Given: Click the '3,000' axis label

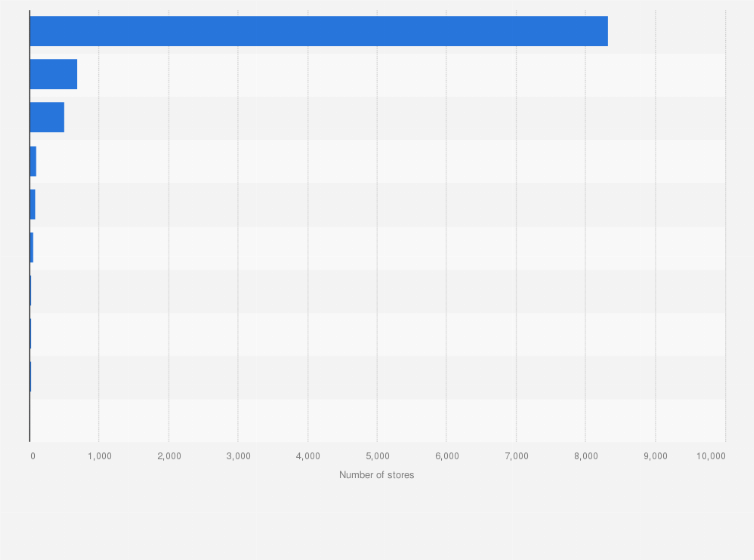Looking at the screenshot, I should coord(239,456).
